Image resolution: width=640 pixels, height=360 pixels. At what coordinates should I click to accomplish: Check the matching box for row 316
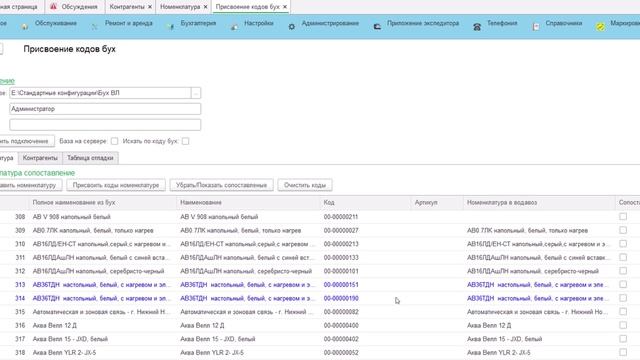tap(623, 325)
